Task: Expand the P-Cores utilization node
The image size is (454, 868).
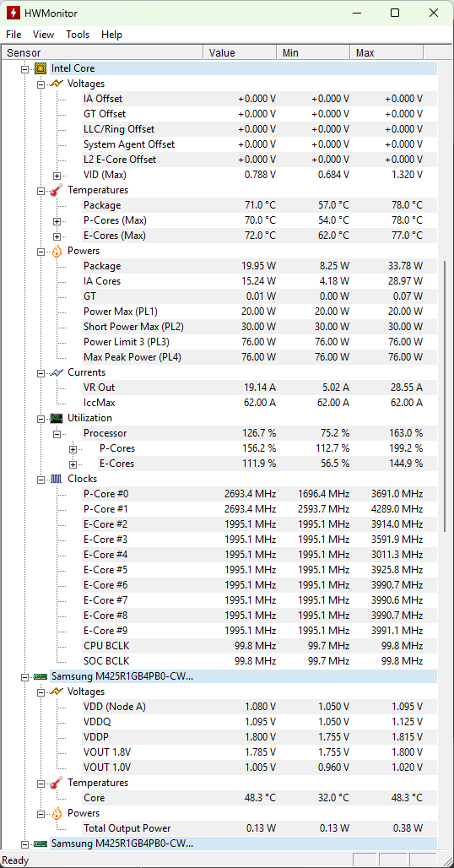Action: point(73,449)
